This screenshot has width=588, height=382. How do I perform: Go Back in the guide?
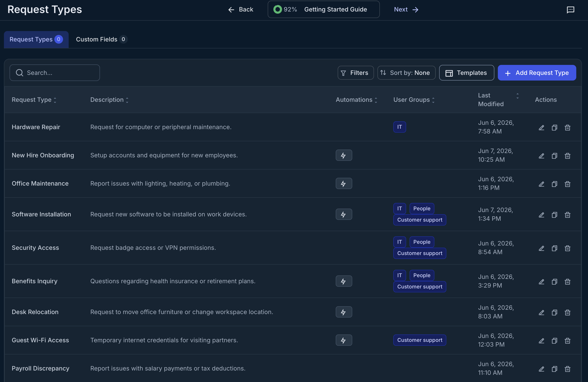pos(240,9)
